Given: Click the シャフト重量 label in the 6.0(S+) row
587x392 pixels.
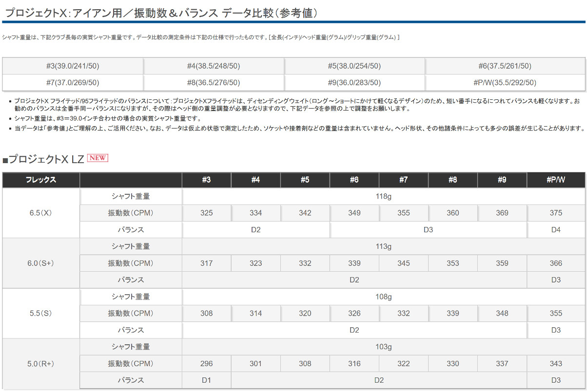Looking at the screenshot, I should coord(131,246).
